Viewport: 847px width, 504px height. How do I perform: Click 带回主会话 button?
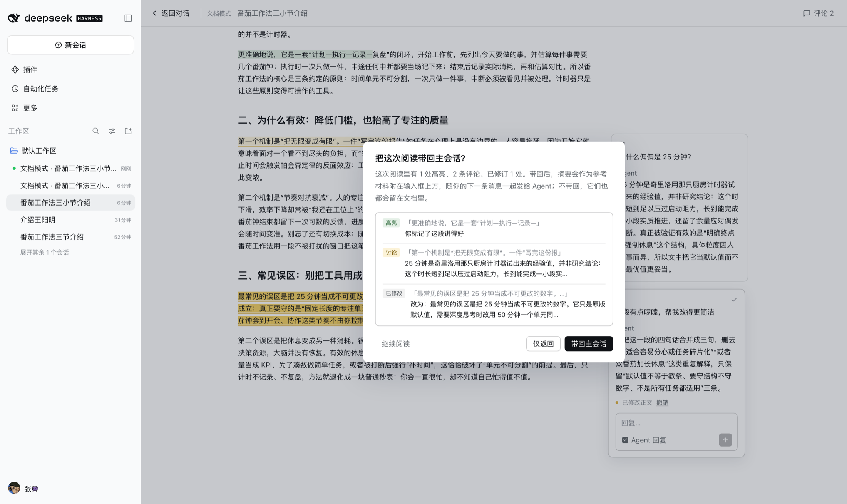[x=589, y=344]
